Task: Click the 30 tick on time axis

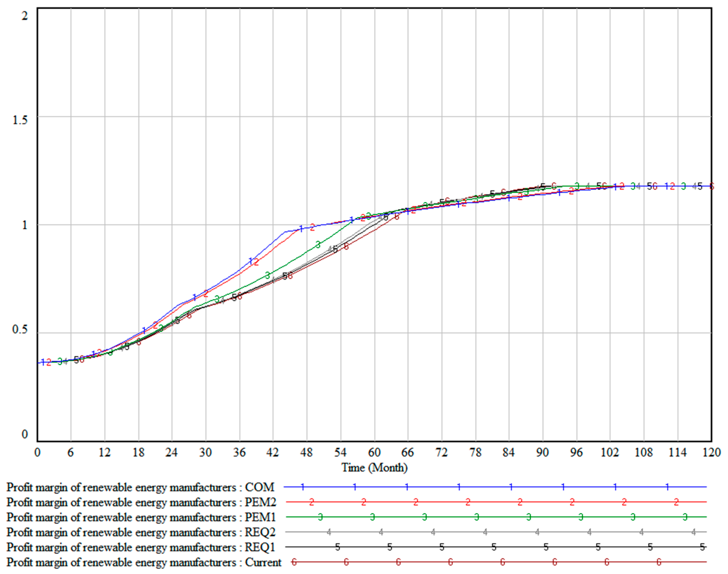Action: pos(205,453)
